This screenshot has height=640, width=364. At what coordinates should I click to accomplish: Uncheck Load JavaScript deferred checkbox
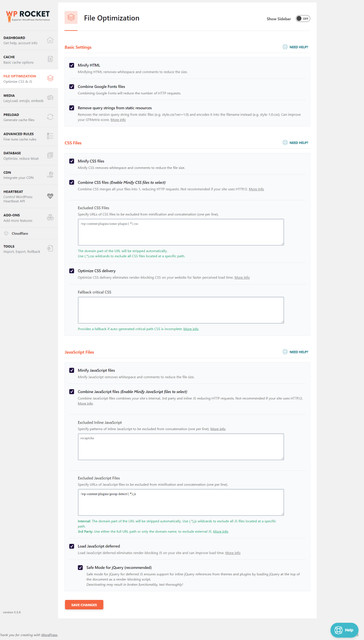click(72, 546)
